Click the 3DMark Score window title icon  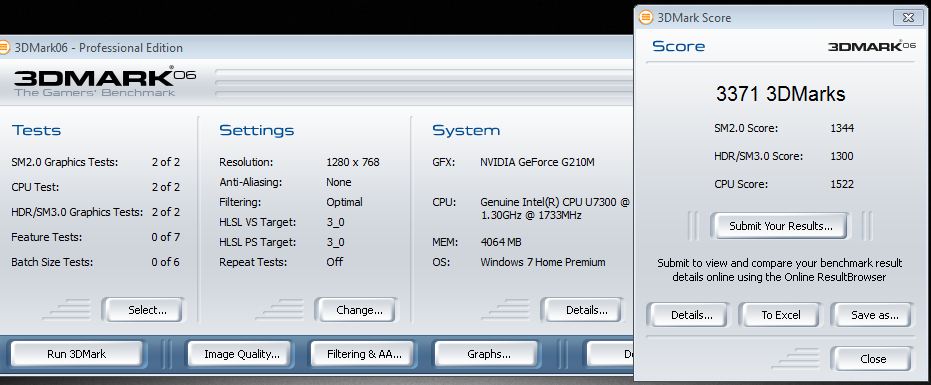645,17
